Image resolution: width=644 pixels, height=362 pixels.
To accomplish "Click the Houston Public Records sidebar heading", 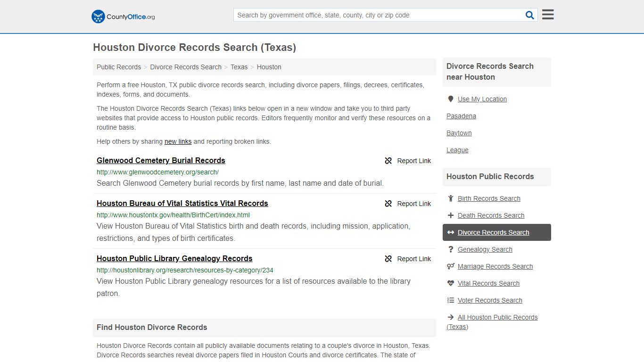I will 490,176.
